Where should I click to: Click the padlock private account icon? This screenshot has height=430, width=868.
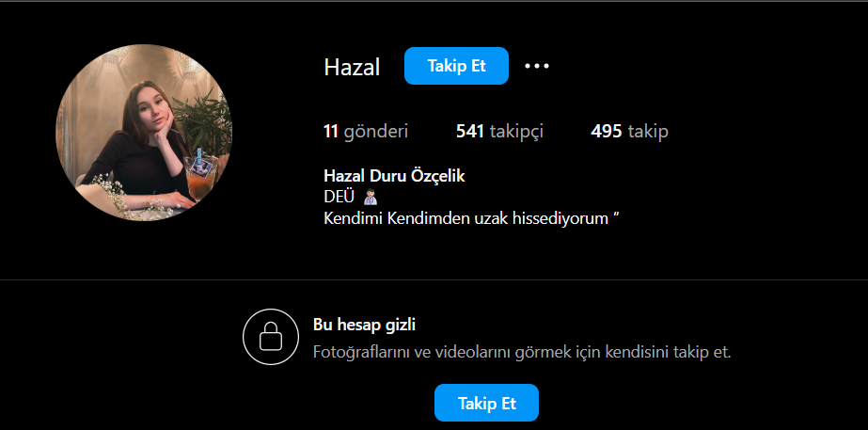(270, 336)
